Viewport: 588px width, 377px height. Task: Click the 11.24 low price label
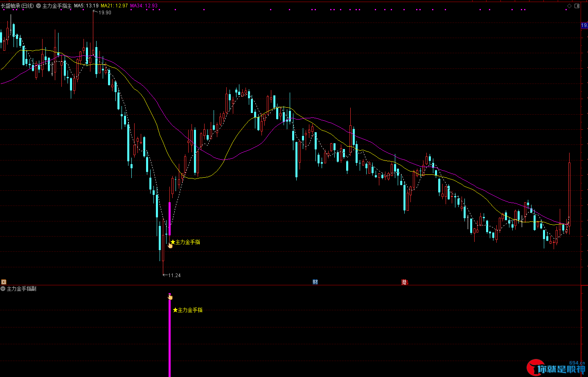tap(174, 275)
